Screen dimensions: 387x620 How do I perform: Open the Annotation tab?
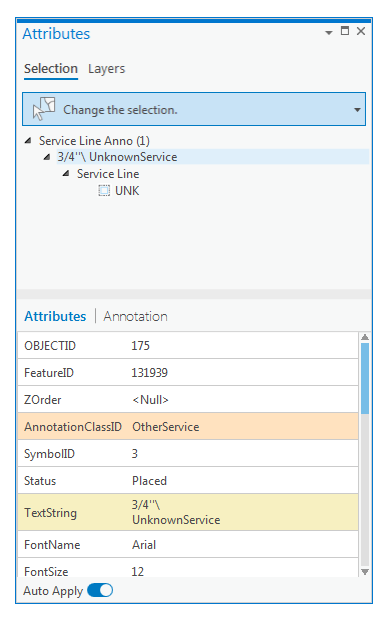(135, 316)
